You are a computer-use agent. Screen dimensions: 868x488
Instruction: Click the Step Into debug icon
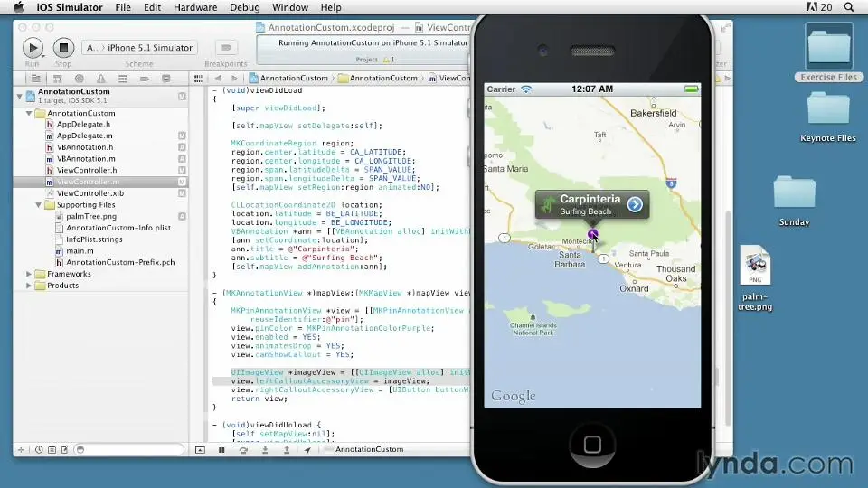pos(265,450)
